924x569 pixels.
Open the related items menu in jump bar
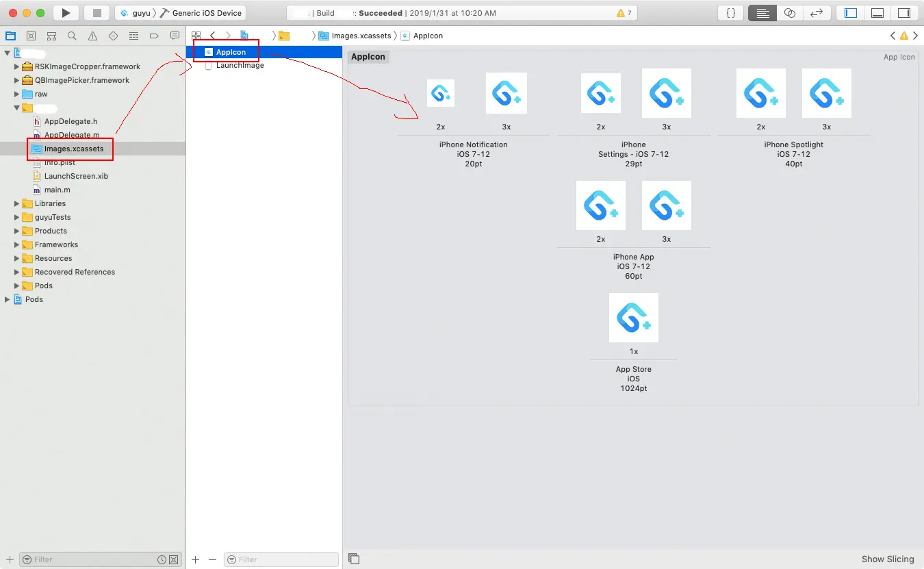coord(196,36)
